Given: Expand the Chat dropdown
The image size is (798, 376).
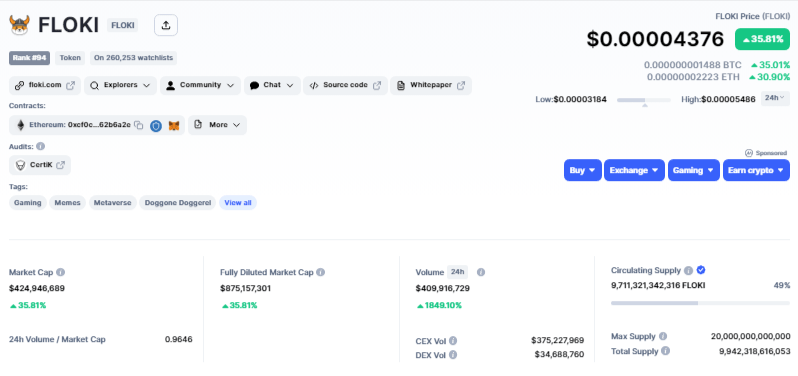Looking at the screenshot, I should (x=272, y=85).
